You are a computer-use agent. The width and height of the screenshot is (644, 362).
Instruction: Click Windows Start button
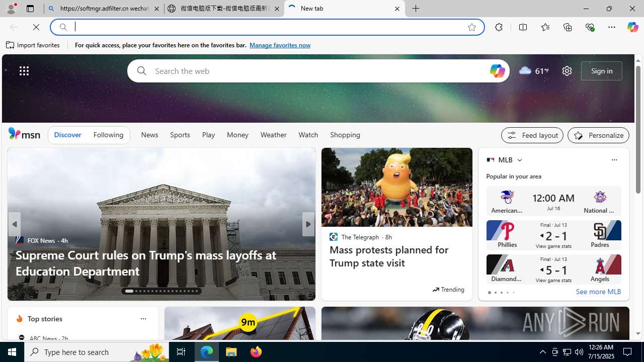[x=12, y=352]
